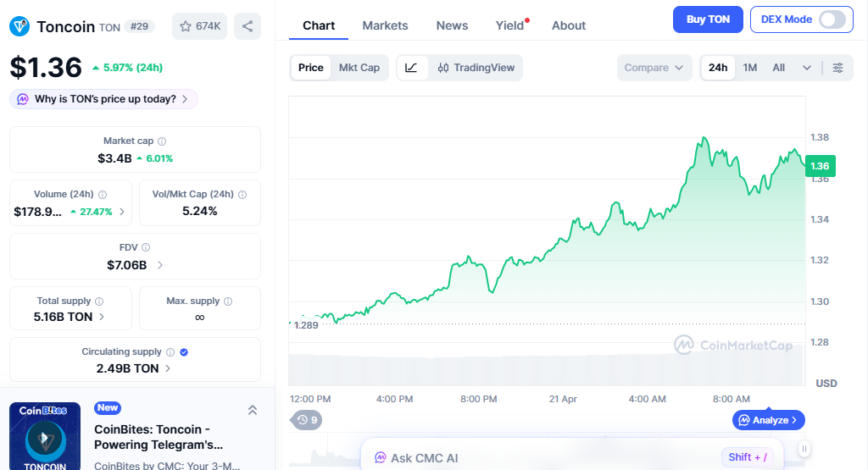Open CoinBites: Toncoin article title
This screenshot has height=470, width=868.
pos(159,437)
